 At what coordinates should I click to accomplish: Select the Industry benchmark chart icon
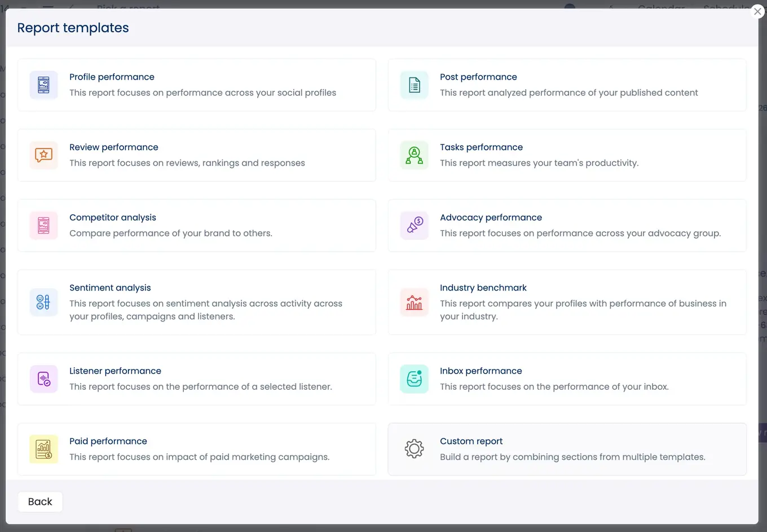click(x=414, y=302)
